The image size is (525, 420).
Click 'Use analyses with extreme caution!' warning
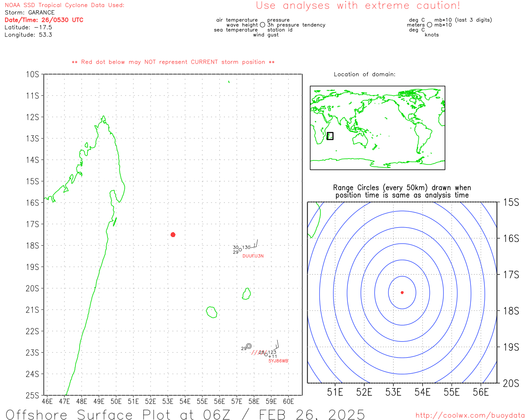[x=358, y=6]
